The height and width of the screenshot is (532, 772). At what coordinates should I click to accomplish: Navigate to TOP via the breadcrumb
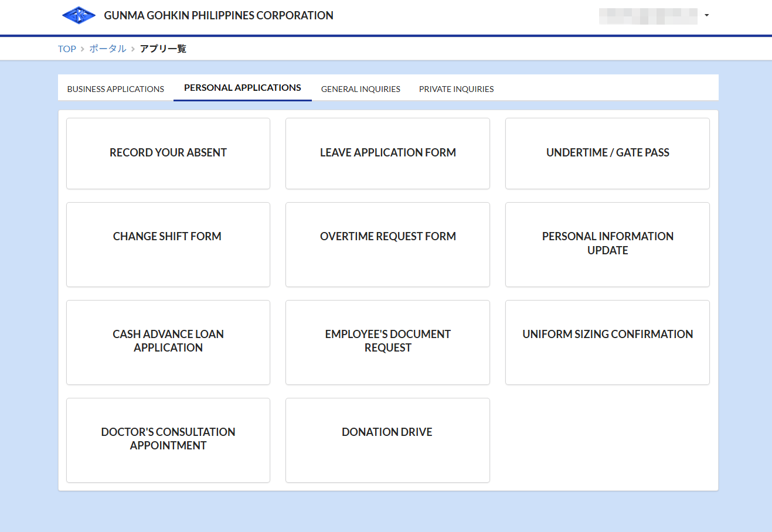click(x=67, y=49)
